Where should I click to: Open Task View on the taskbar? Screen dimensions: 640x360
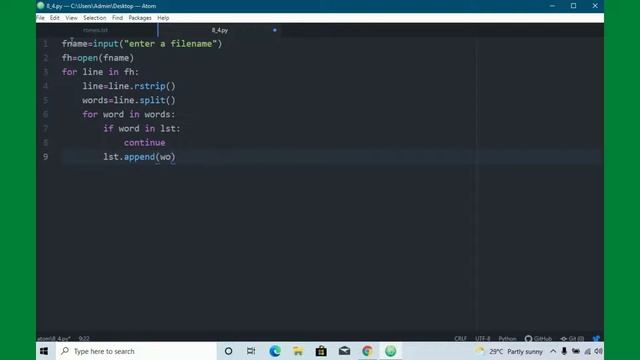click(251, 351)
